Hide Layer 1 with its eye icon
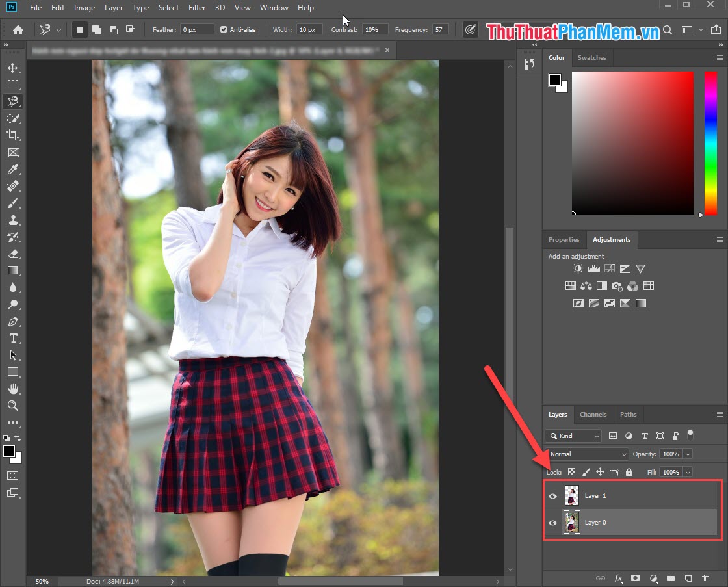Image resolution: width=728 pixels, height=587 pixels. [552, 495]
